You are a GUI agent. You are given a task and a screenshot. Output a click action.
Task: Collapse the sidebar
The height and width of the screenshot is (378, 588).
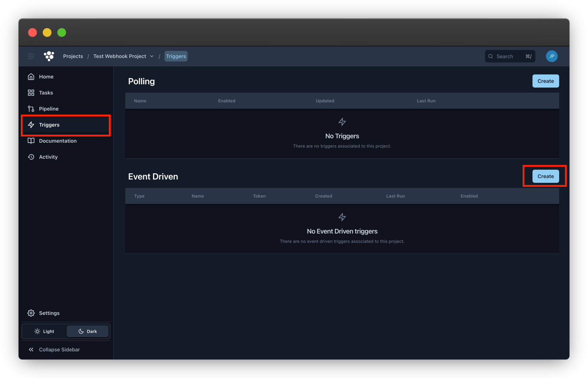tap(54, 350)
